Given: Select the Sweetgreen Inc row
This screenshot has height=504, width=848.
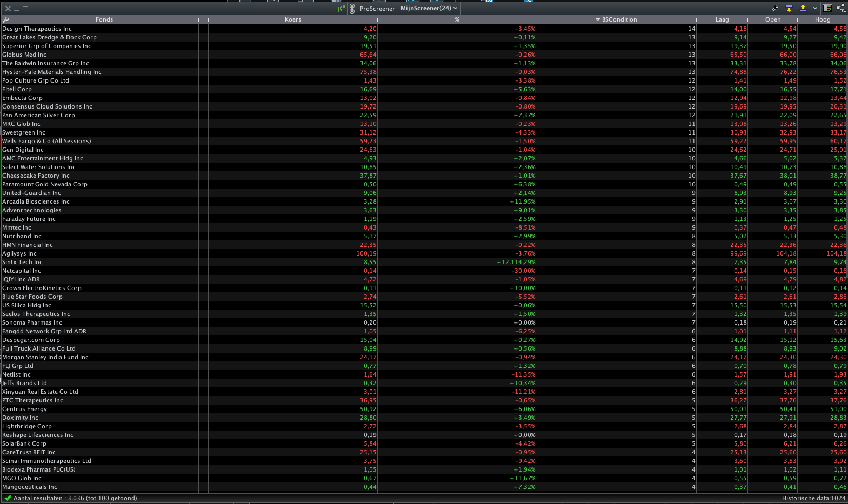Looking at the screenshot, I should point(424,132).
